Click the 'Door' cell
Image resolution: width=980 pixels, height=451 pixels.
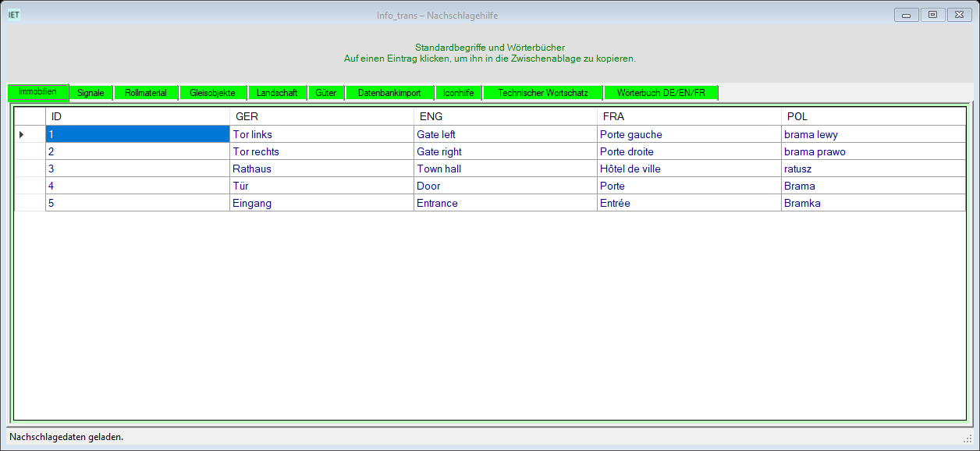[x=506, y=186]
